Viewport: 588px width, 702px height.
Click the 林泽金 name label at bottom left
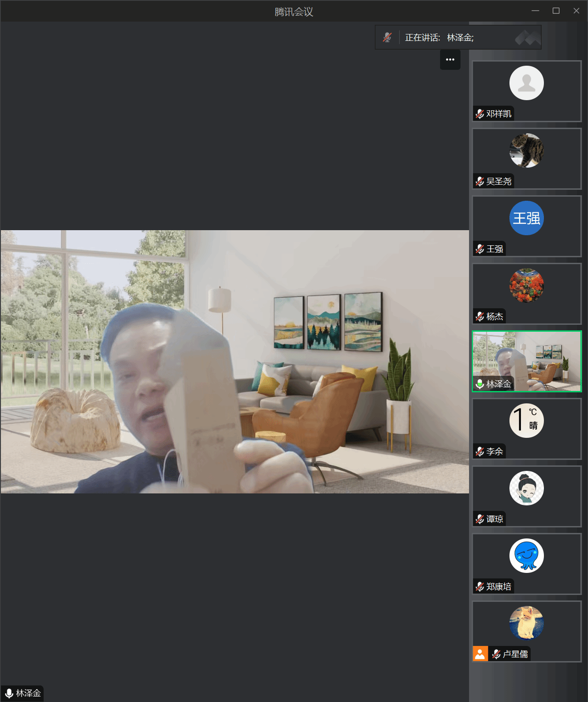[x=28, y=693]
